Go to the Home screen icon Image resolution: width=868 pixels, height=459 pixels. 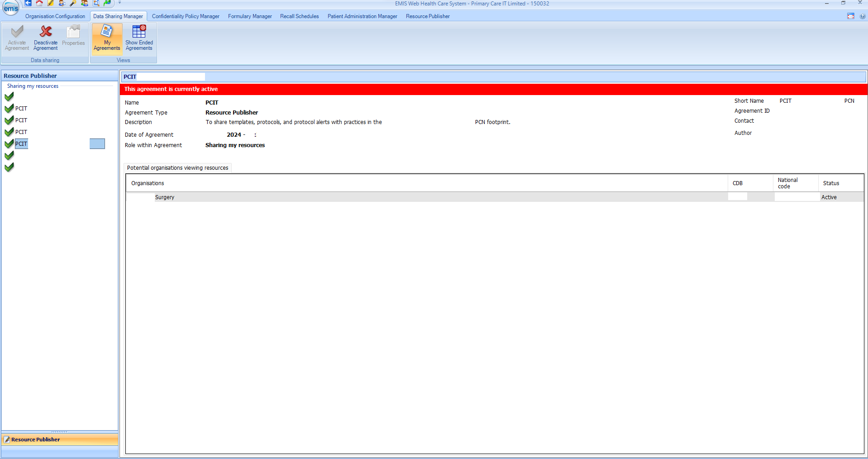39,3
